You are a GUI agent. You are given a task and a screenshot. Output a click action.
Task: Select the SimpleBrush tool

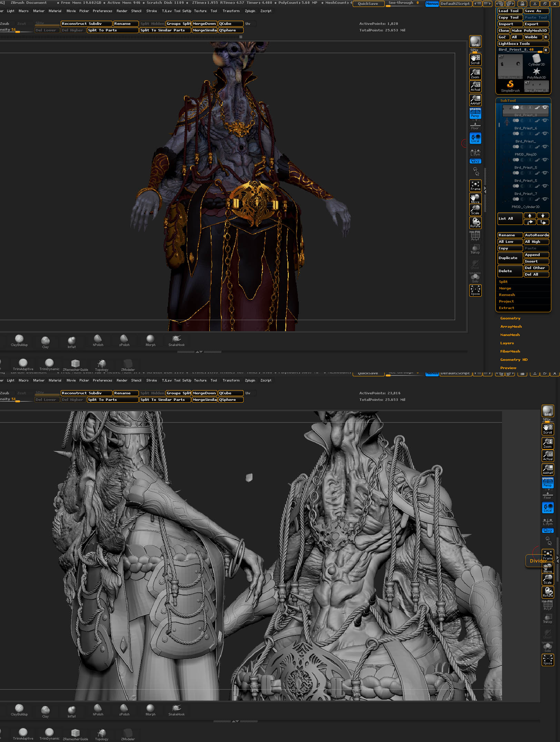tap(510, 86)
